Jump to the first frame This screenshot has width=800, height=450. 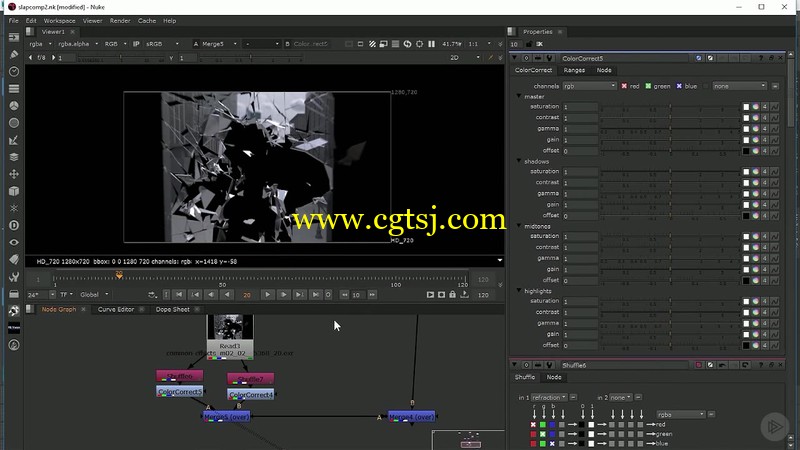(x=179, y=294)
